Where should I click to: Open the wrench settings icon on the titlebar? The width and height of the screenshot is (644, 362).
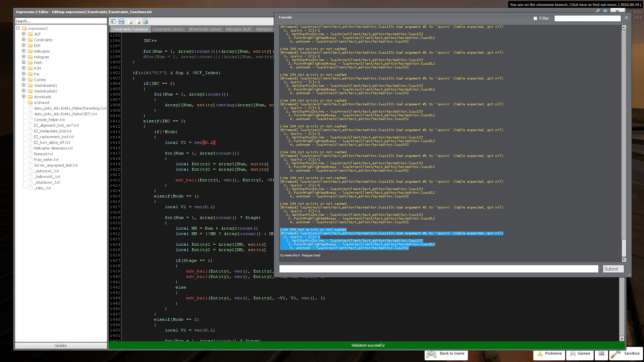click(598, 11)
